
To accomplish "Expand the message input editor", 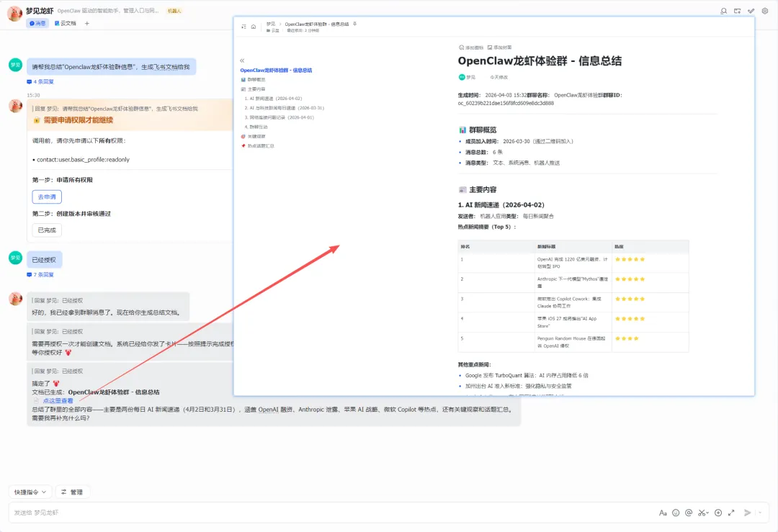I will coord(731,513).
